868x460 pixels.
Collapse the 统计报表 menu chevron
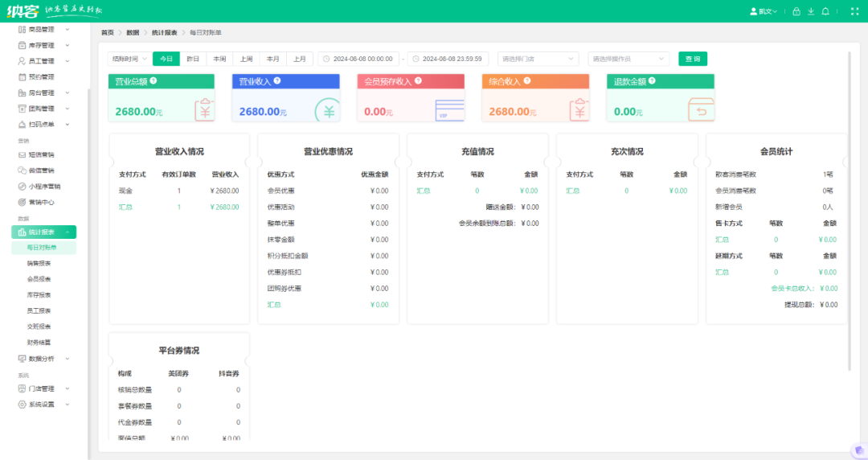click(x=68, y=232)
